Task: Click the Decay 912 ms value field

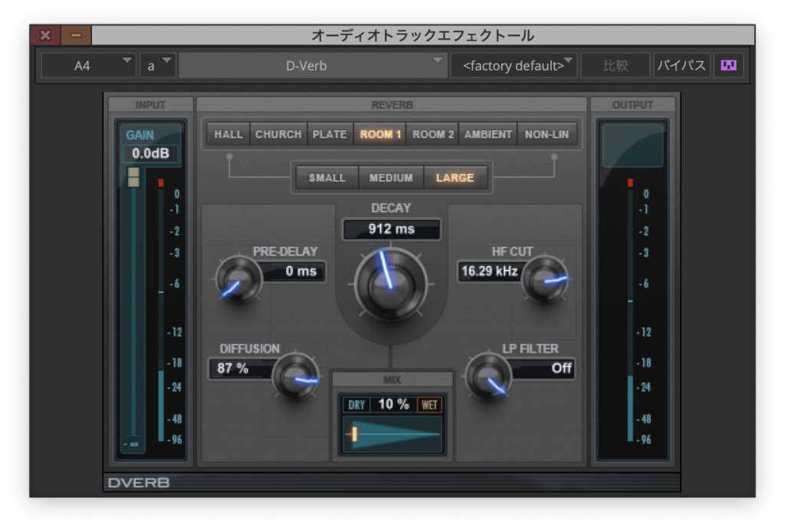Action: coord(392,229)
